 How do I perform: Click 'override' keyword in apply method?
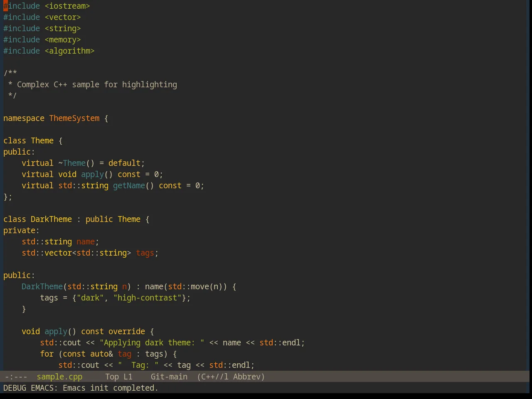(x=127, y=332)
